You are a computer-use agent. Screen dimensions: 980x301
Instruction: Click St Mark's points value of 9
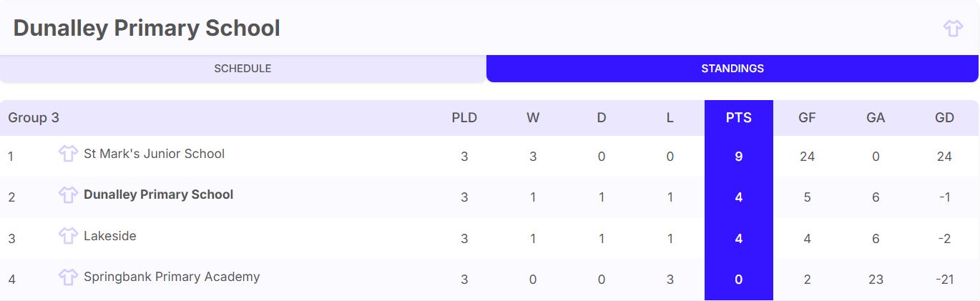coord(738,156)
